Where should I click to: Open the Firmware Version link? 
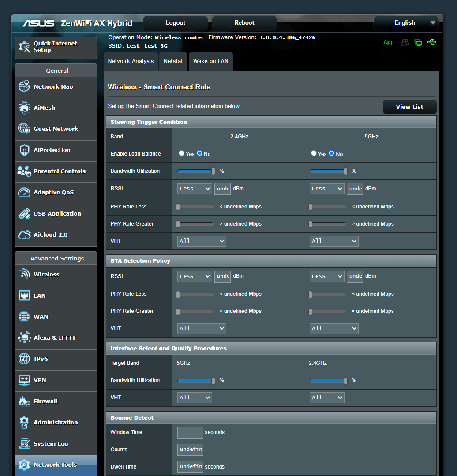[287, 37]
